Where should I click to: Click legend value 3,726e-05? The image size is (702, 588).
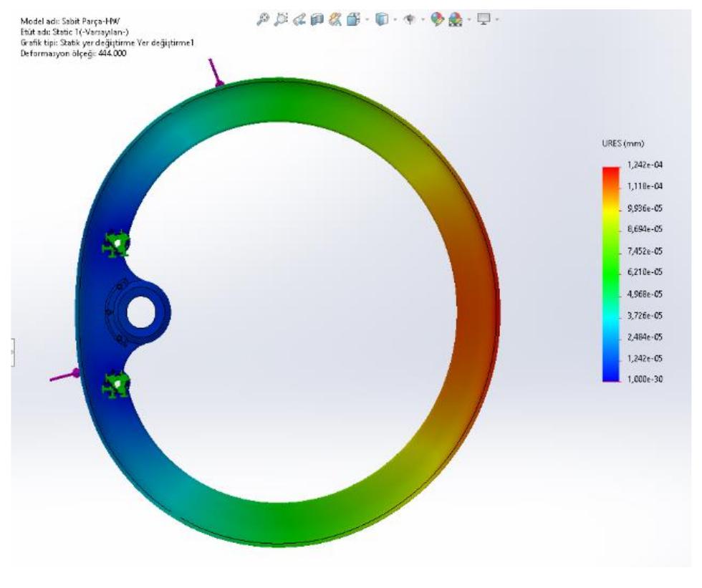[x=645, y=315]
